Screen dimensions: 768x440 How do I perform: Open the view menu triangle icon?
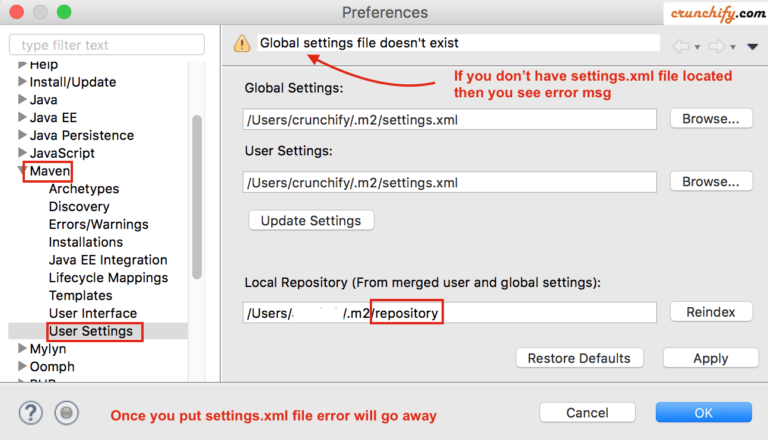[x=752, y=46]
